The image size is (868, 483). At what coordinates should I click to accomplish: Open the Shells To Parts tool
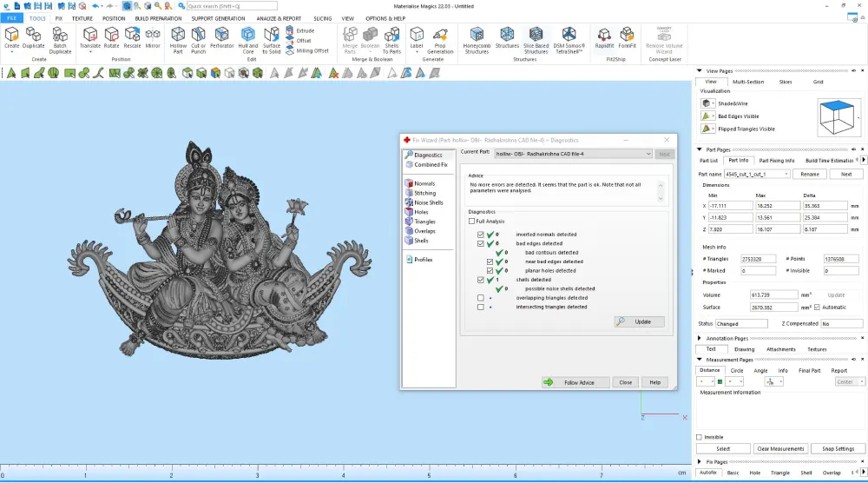[391, 41]
